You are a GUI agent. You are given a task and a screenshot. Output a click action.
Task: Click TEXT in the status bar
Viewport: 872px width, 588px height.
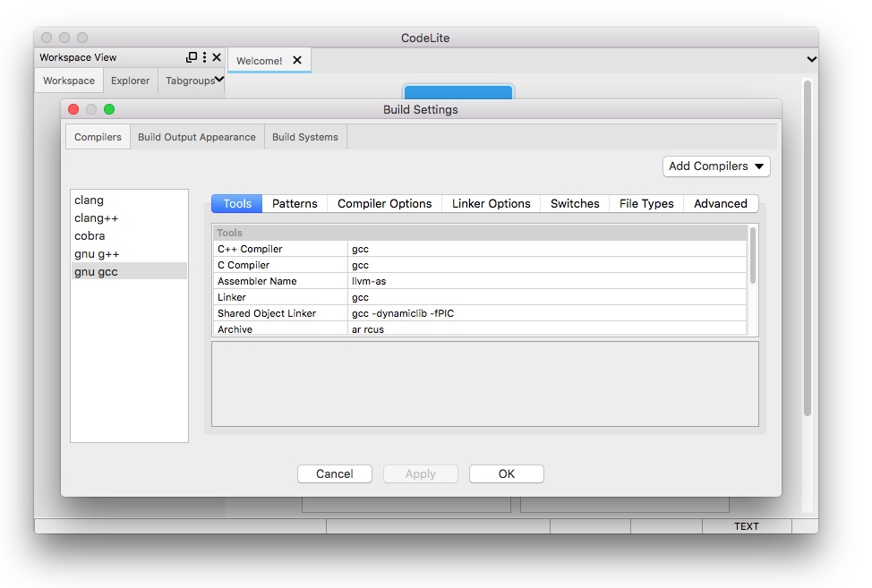point(747,526)
